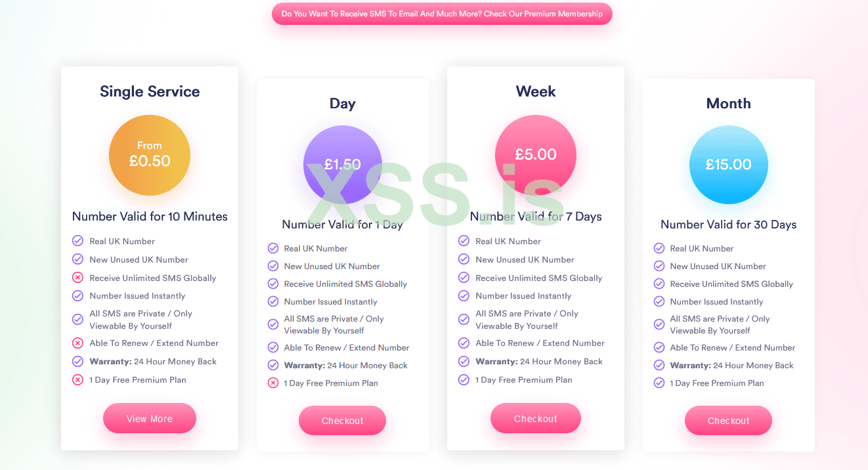Click Checkout under the Week plan
This screenshot has width=868, height=470.
[535, 419]
